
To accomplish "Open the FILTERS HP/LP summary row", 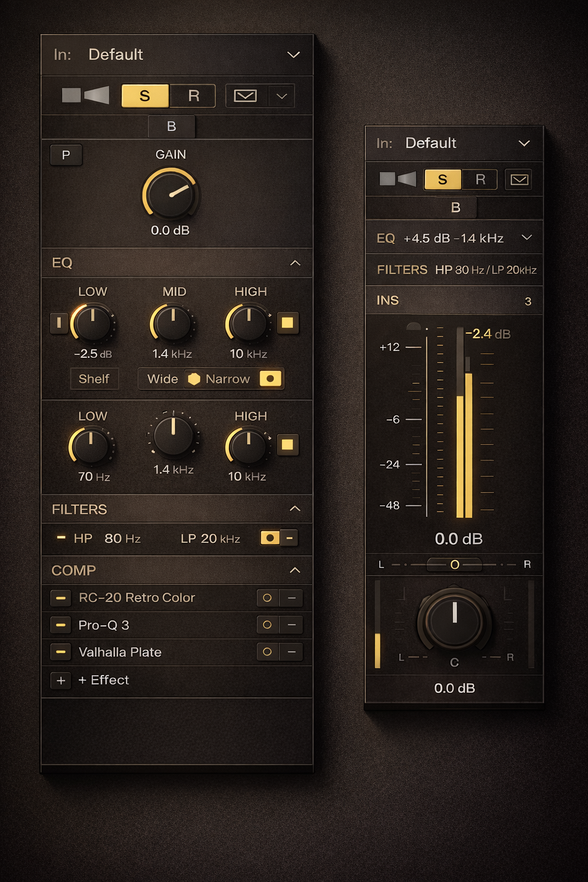I will point(454,269).
